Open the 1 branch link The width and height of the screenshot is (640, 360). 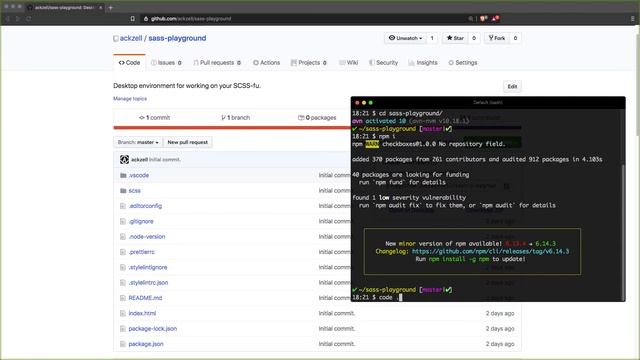click(x=236, y=118)
